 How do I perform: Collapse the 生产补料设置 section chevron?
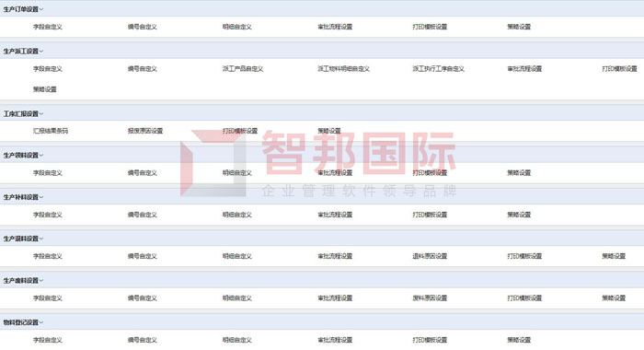click(41, 197)
